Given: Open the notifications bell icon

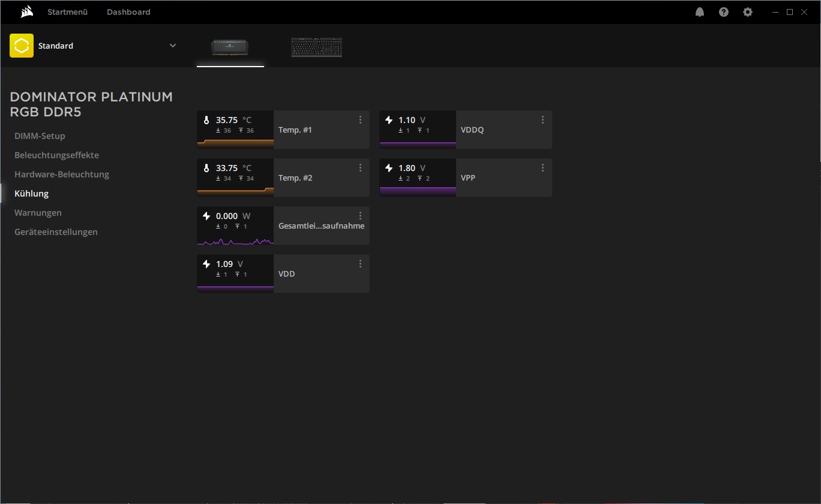Looking at the screenshot, I should pyautogui.click(x=700, y=12).
